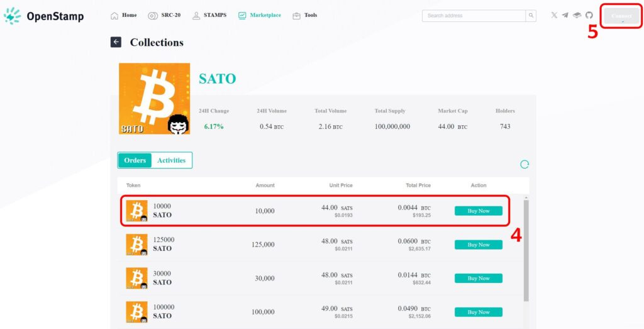Click the SATO collection image
The width and height of the screenshot is (644, 329).
[x=155, y=99]
